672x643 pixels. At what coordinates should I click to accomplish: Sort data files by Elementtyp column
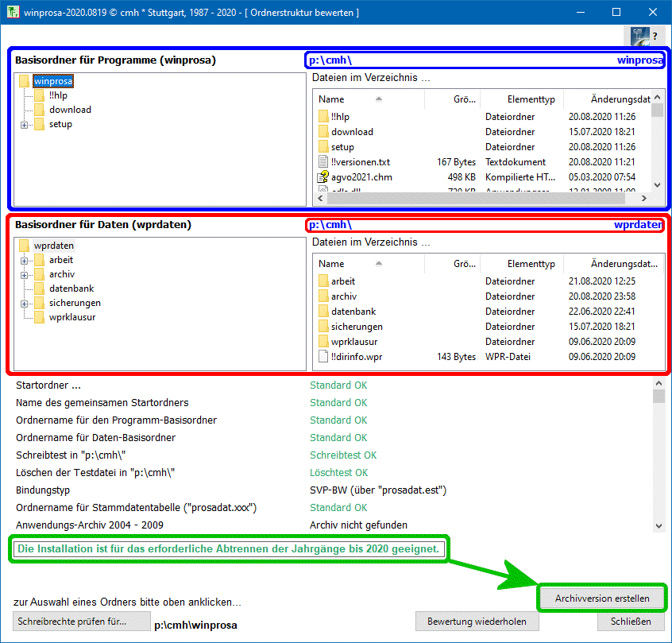531,263
